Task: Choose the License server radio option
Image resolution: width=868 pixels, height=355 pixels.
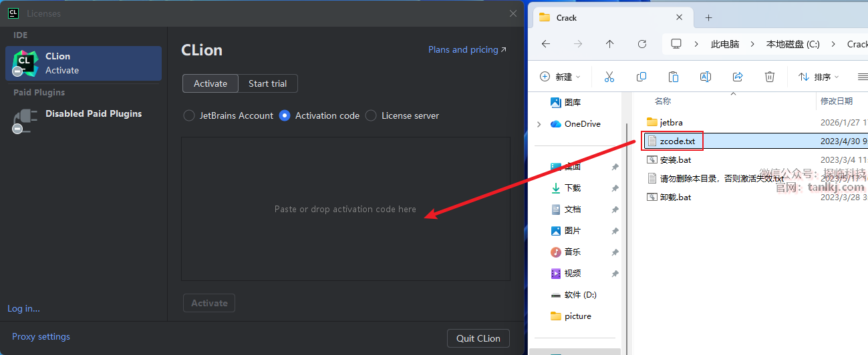Action: point(371,115)
